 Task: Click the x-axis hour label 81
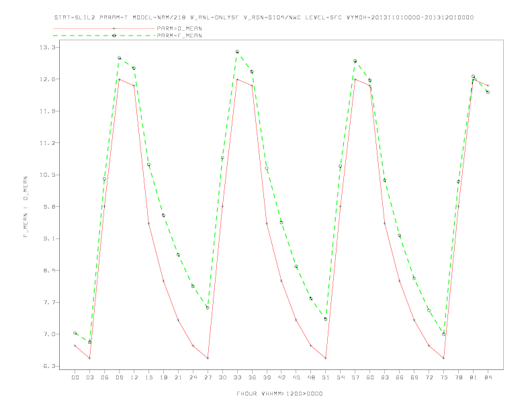point(474,377)
